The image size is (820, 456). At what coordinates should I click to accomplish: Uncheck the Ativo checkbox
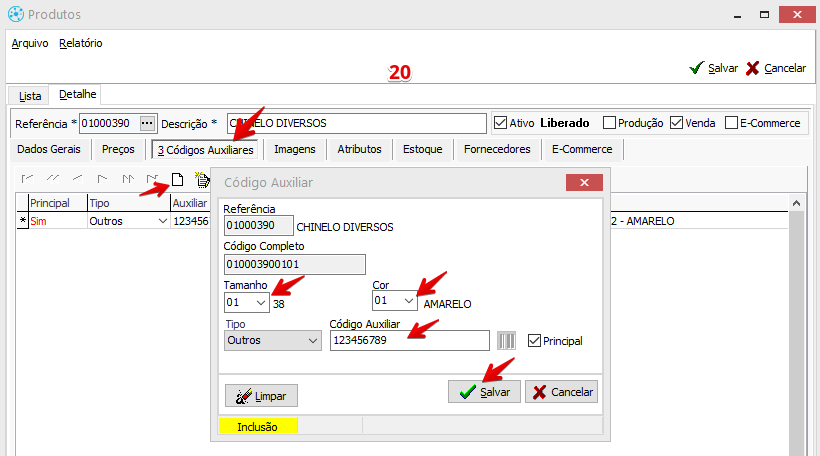point(501,123)
